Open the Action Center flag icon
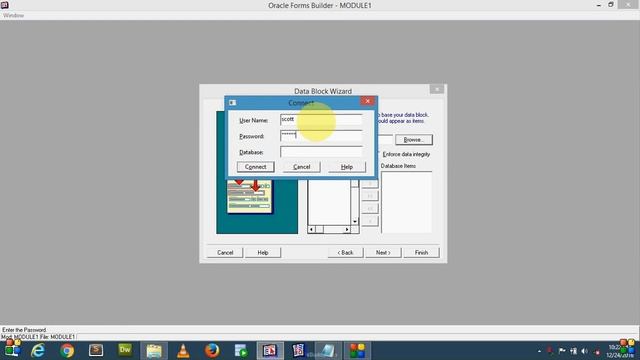Viewport: 640px width, 360px height. click(x=562, y=351)
